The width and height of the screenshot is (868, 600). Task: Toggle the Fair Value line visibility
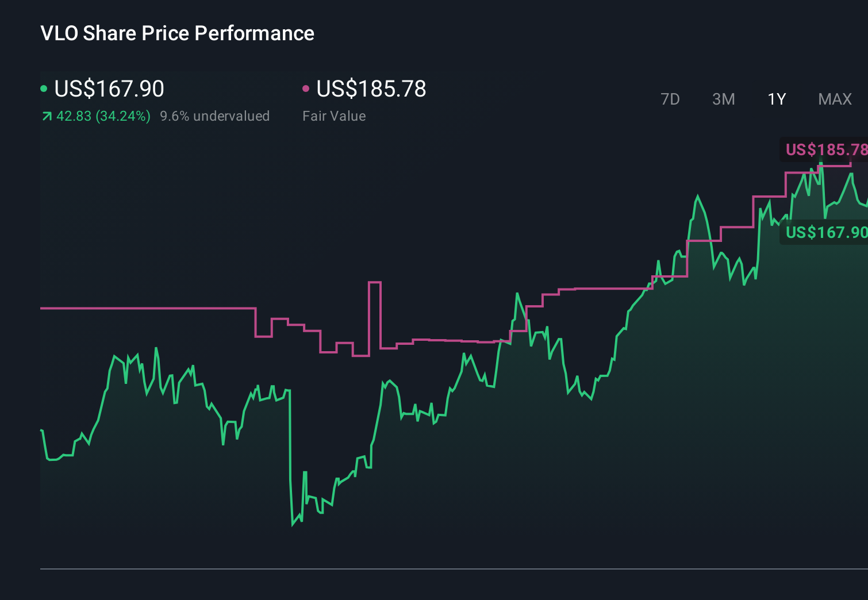click(x=334, y=116)
